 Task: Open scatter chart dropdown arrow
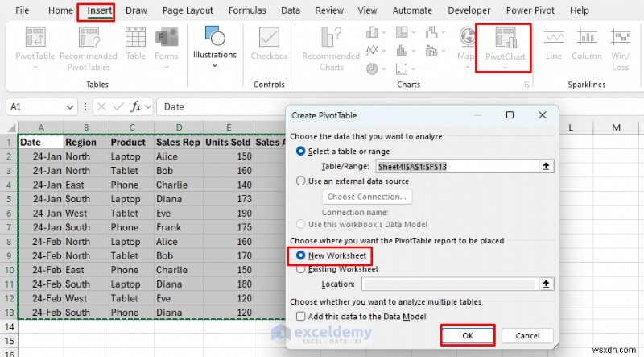[x=413, y=68]
